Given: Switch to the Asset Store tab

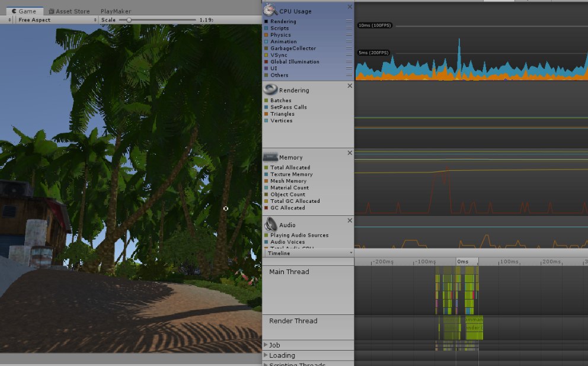Looking at the screenshot, I should click(69, 11).
